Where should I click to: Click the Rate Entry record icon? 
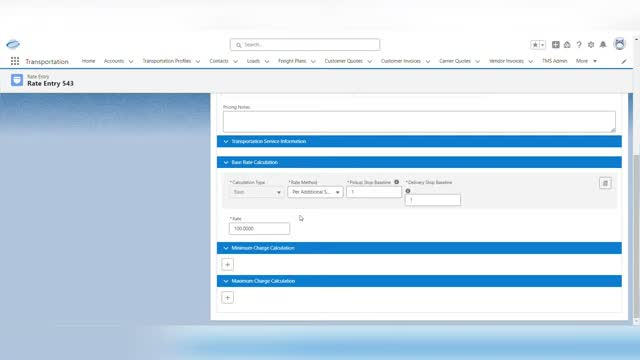[x=17, y=80]
